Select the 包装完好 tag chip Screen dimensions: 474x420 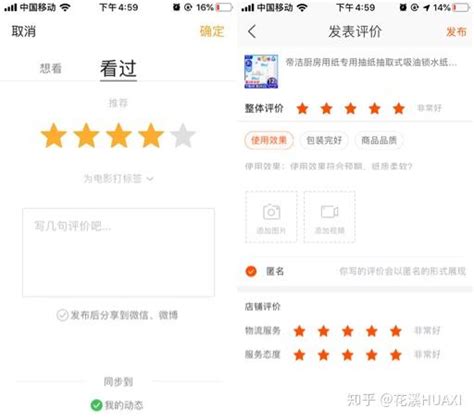[324, 140]
